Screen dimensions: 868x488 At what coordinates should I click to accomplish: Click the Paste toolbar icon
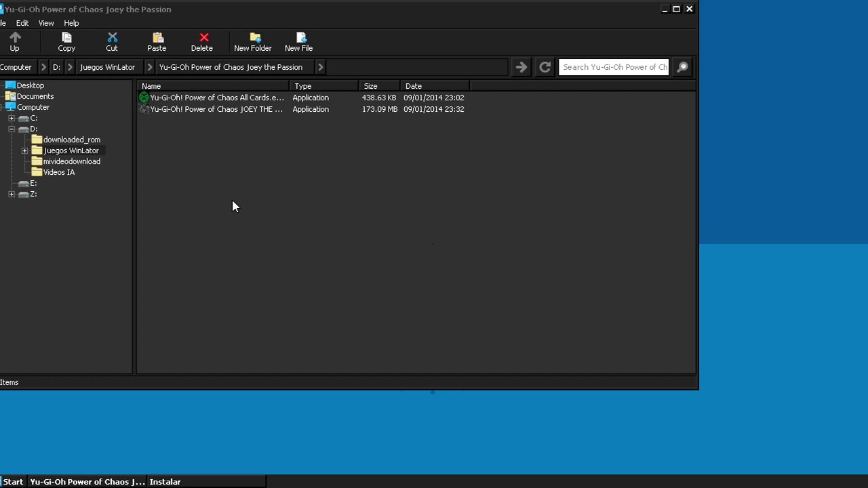157,42
